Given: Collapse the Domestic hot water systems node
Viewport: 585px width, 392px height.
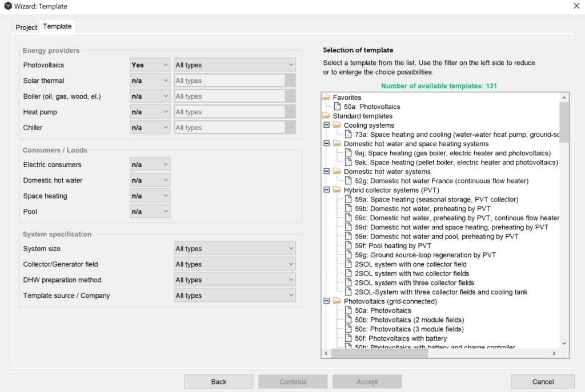Looking at the screenshot, I should coord(326,172).
